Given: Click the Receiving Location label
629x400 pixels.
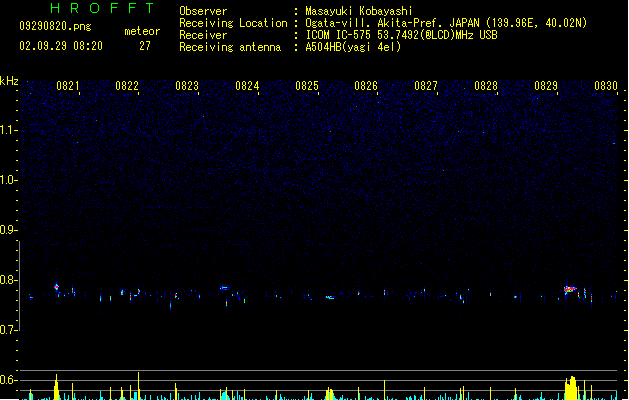Looking at the screenshot, I should (x=233, y=23).
